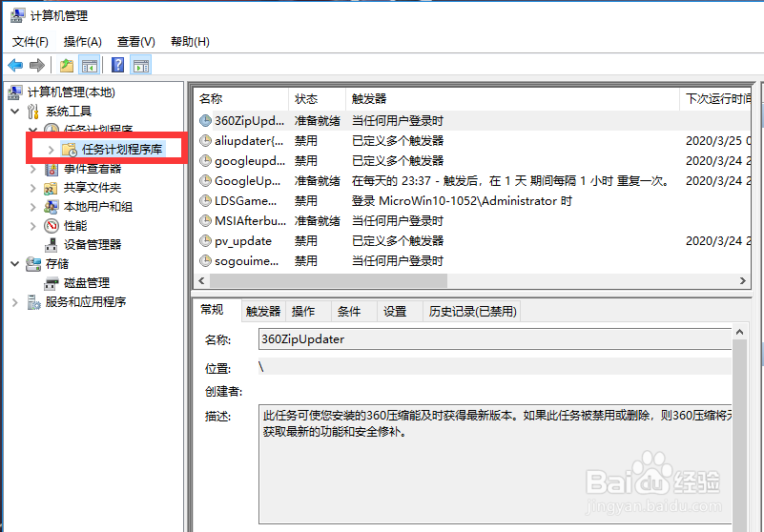Click the 本地用户和组 icon

[x=52, y=207]
